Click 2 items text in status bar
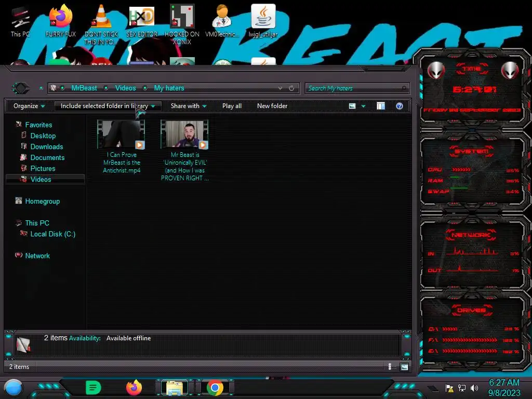This screenshot has width=532, height=399. pos(19,367)
